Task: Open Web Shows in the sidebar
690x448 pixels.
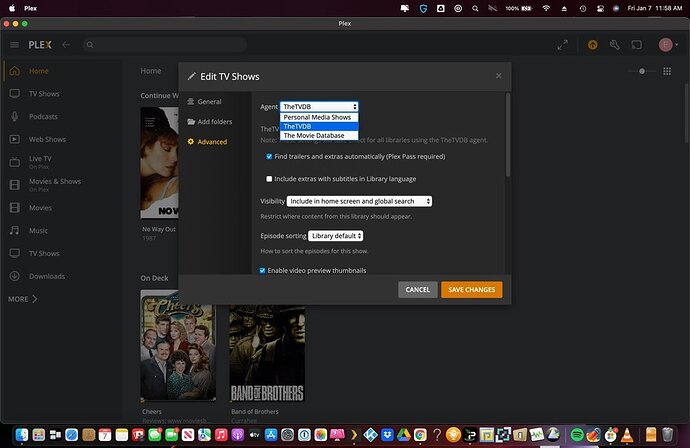Action: tap(47, 140)
